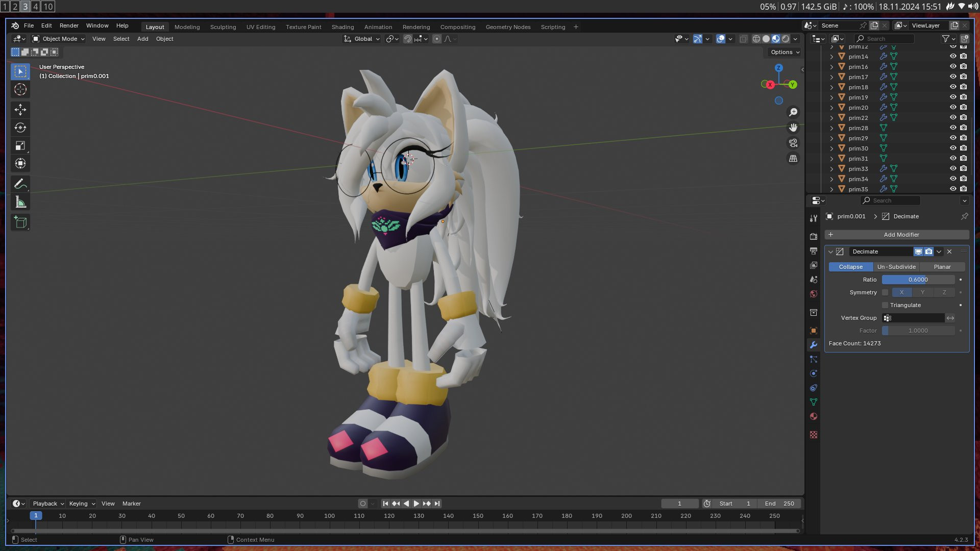This screenshot has width=980, height=551.
Task: Enable the Triangulate checkbox
Action: point(885,305)
